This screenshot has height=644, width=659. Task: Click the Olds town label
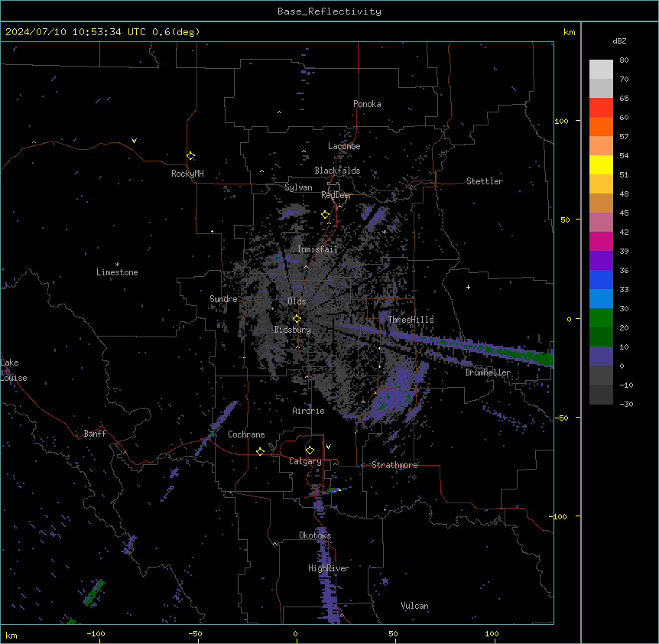click(x=297, y=301)
